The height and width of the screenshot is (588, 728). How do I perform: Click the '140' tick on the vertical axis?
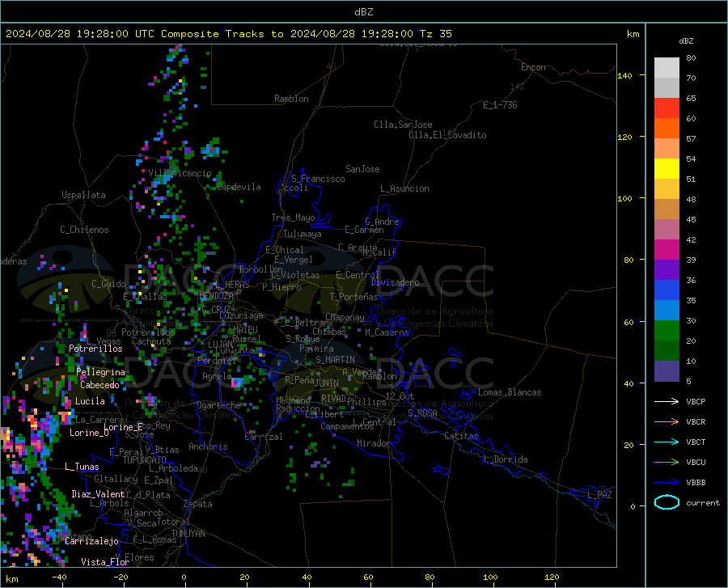pyautogui.click(x=625, y=75)
